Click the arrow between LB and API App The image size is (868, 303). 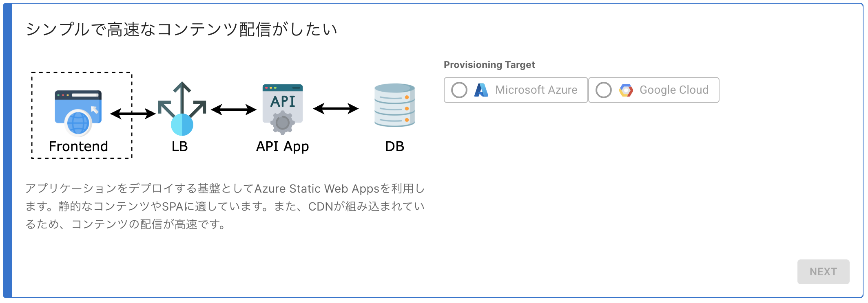click(x=234, y=109)
